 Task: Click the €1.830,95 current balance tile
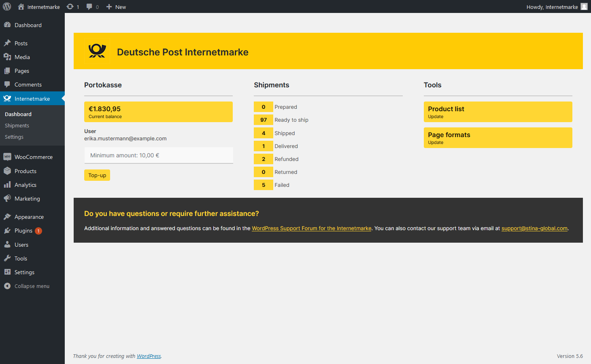pos(158,112)
